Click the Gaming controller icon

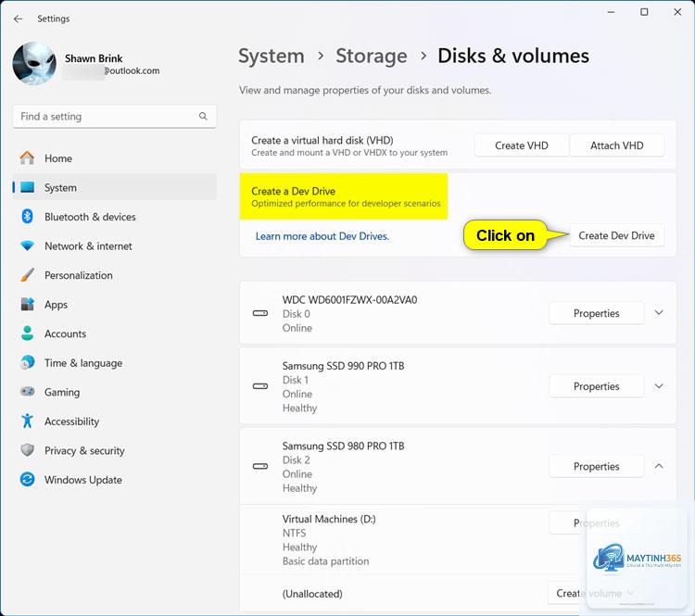pyautogui.click(x=28, y=392)
